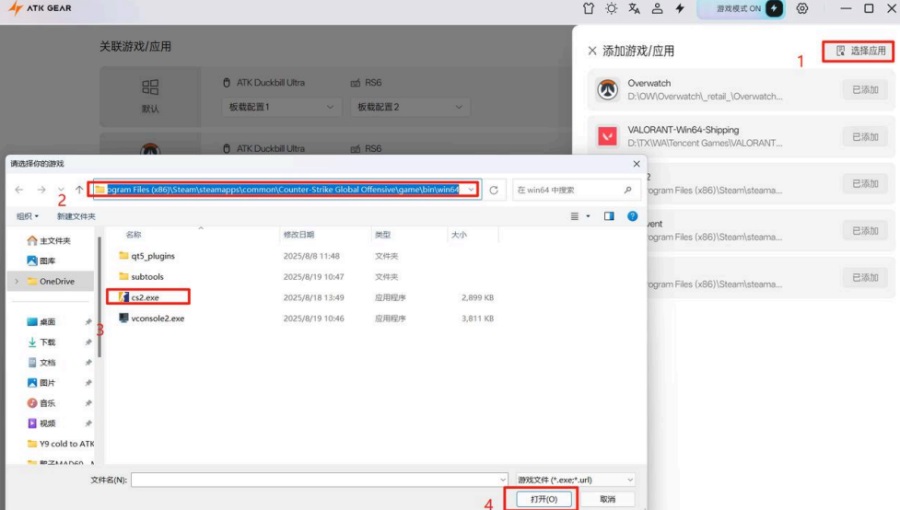Click the 打开(O) button
900x510 pixels.
tap(543, 499)
